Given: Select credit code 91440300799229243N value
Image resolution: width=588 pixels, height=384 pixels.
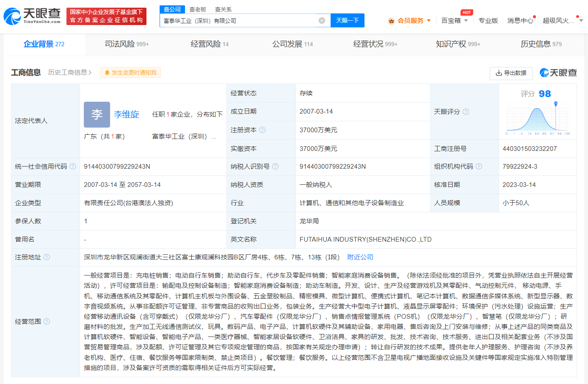Looking at the screenshot, I should [x=117, y=167].
